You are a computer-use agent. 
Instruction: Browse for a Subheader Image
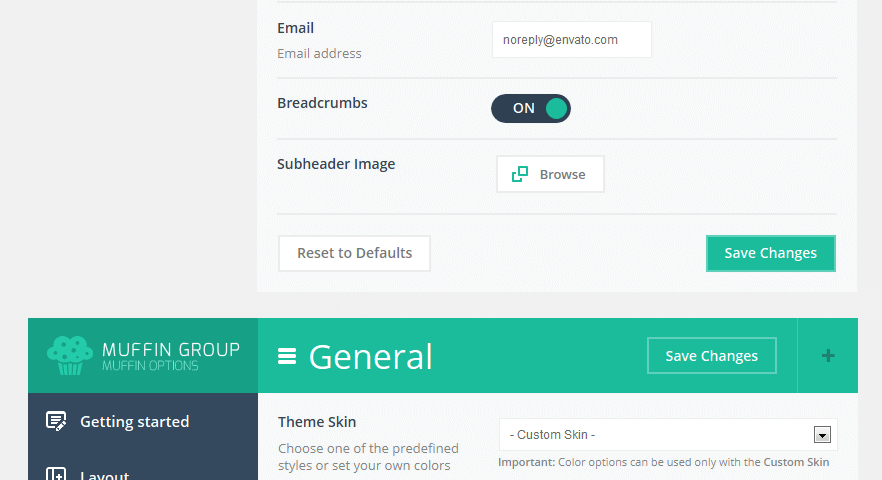click(550, 174)
